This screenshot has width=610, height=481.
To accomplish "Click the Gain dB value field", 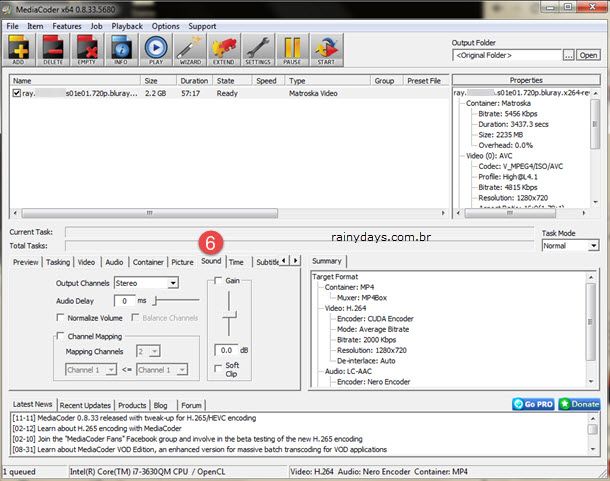I will click(226, 350).
